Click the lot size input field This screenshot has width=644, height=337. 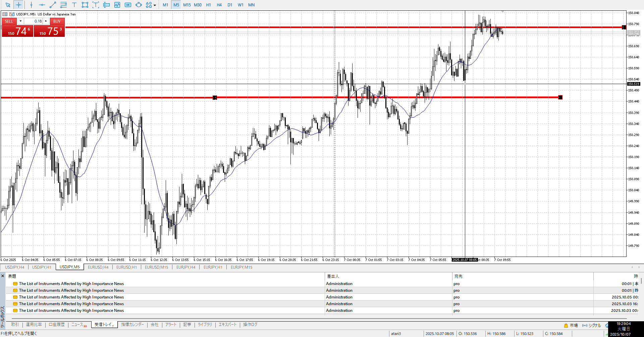tap(33, 21)
